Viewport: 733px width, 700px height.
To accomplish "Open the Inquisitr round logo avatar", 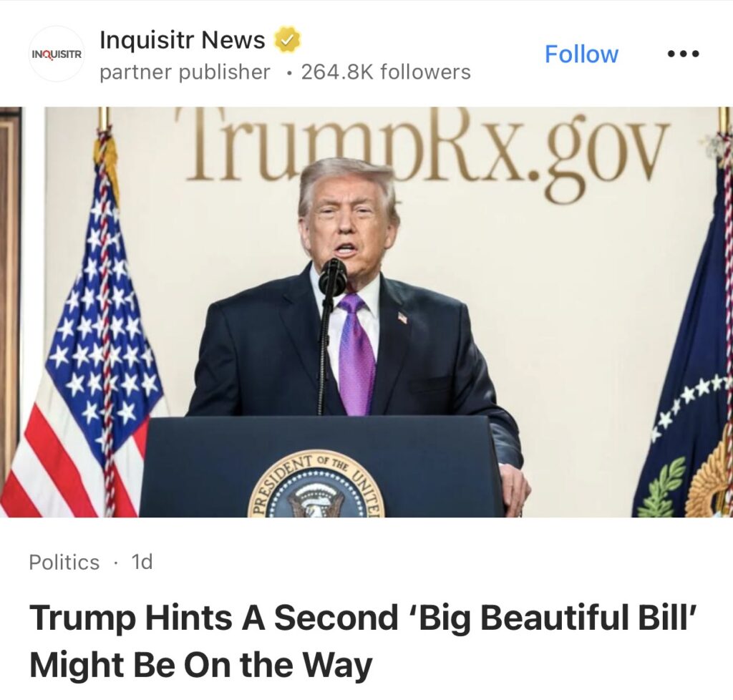I will click(x=57, y=54).
